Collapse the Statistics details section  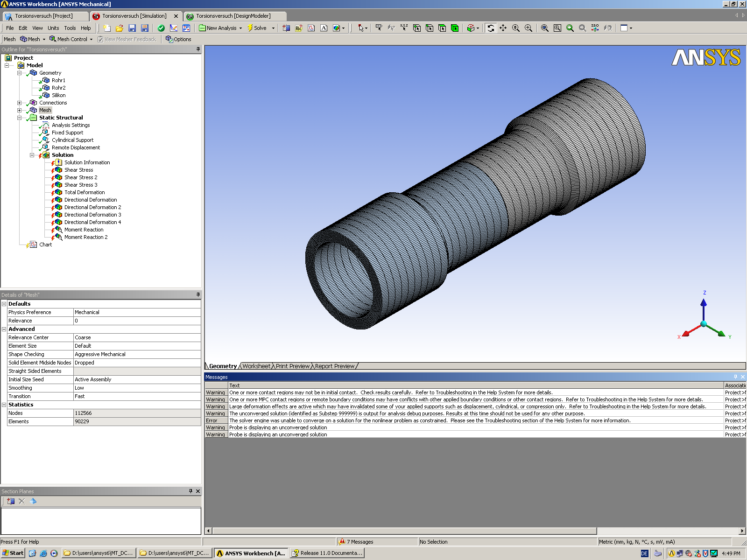click(x=4, y=405)
